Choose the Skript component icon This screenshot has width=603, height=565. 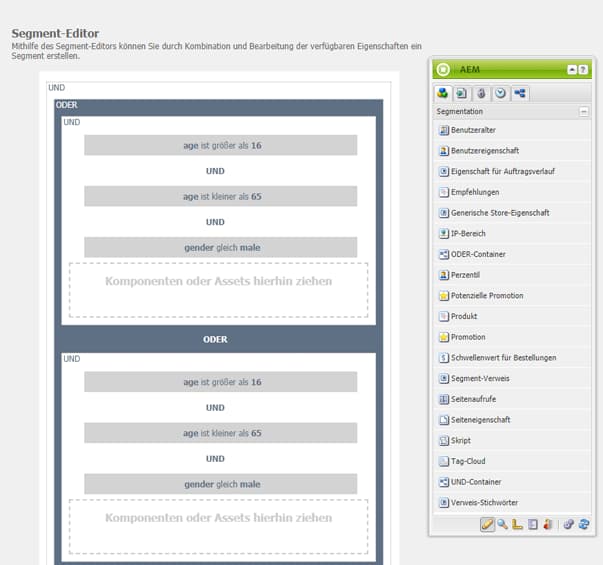[x=444, y=441]
